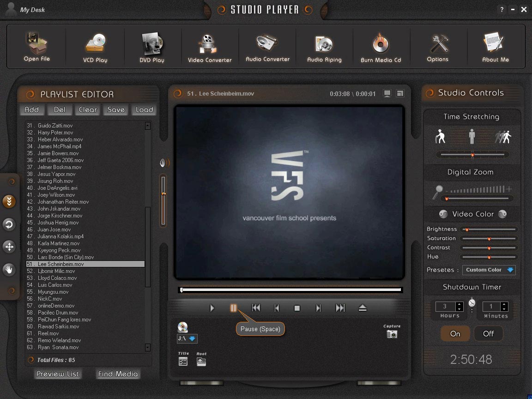Select the fast running speed icon
This screenshot has height=399, width=532.
(503, 136)
